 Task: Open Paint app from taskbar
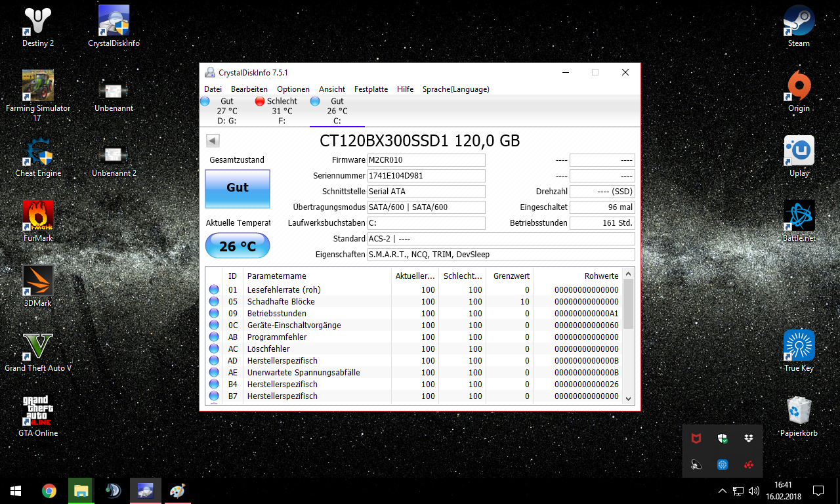point(178,491)
